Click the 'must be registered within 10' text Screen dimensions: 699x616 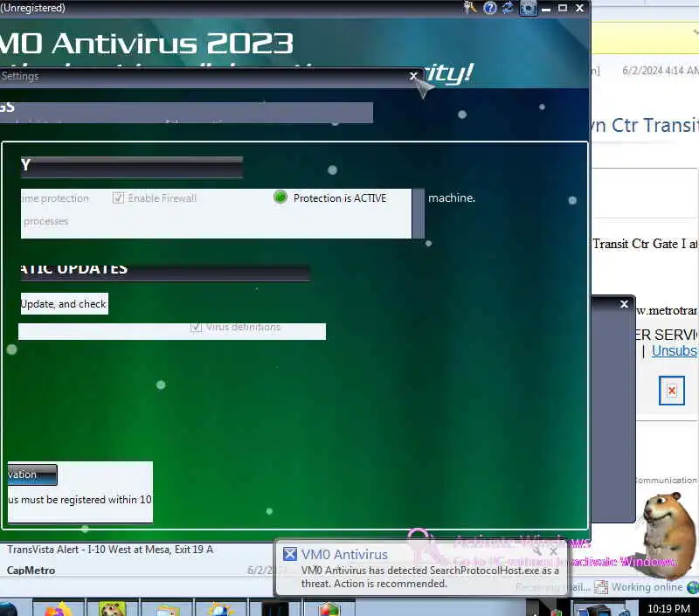click(x=86, y=500)
